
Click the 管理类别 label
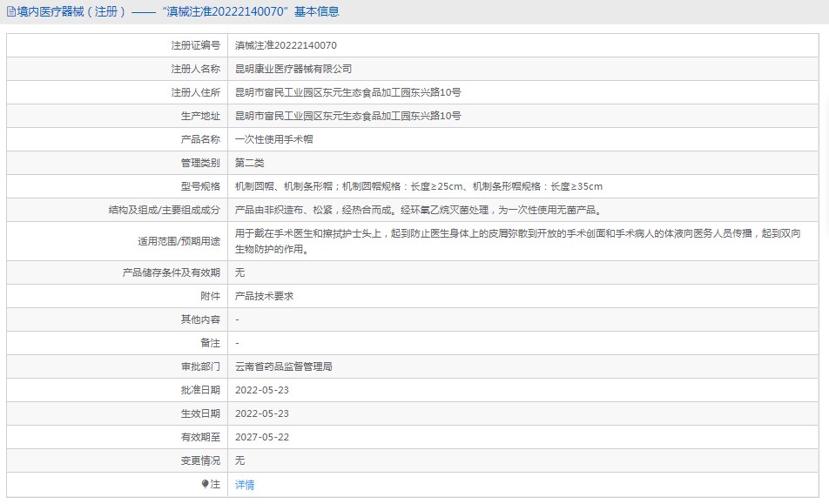point(200,163)
